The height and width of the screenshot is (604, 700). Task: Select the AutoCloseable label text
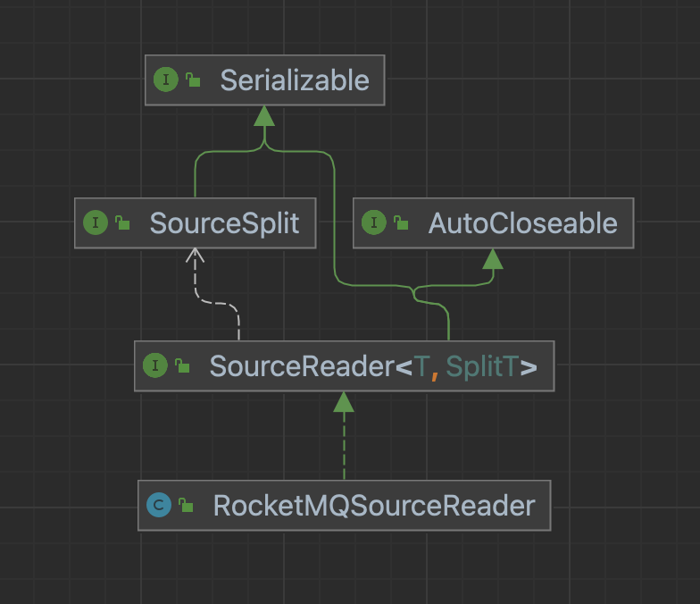[x=522, y=223]
